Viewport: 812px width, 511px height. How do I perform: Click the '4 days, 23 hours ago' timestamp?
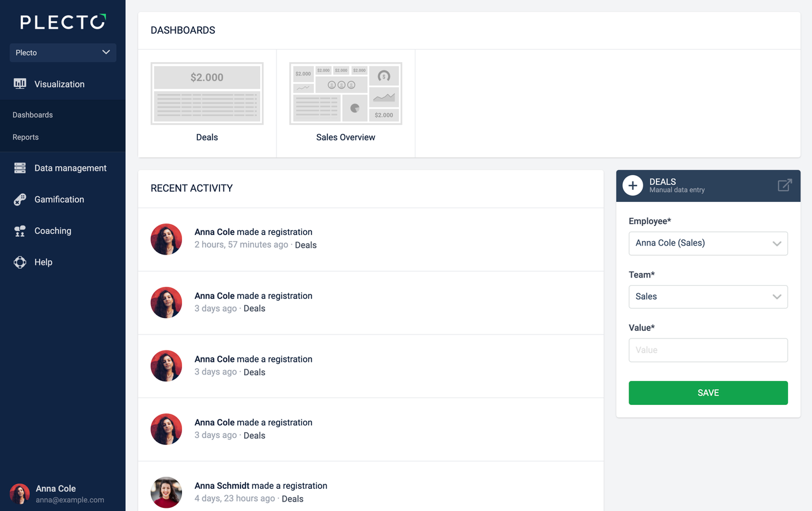[235, 499]
